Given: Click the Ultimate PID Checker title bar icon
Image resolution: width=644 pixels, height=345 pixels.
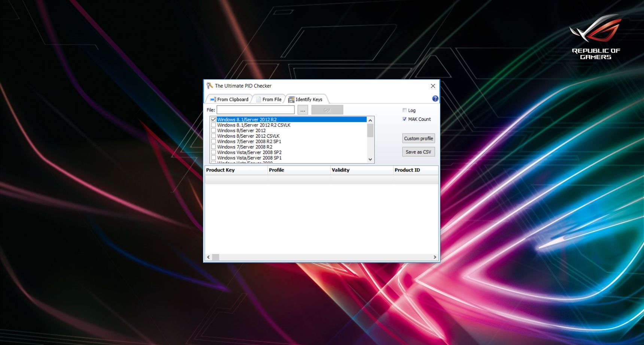Looking at the screenshot, I should click(x=210, y=86).
